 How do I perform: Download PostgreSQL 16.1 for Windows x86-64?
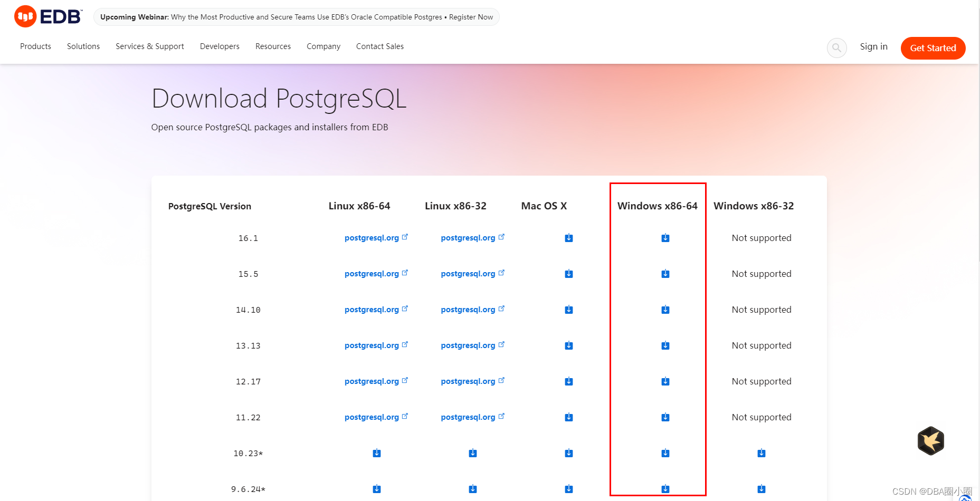click(x=665, y=238)
